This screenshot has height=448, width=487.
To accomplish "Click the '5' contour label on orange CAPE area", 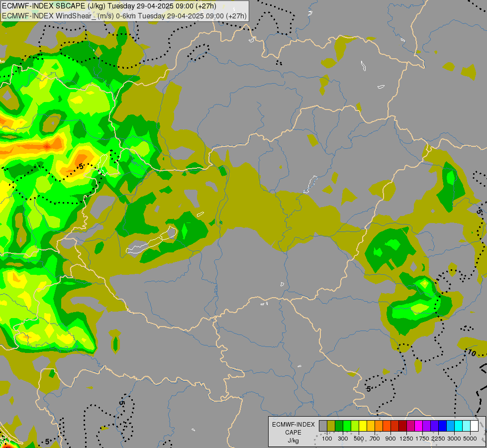I will tap(81, 167).
